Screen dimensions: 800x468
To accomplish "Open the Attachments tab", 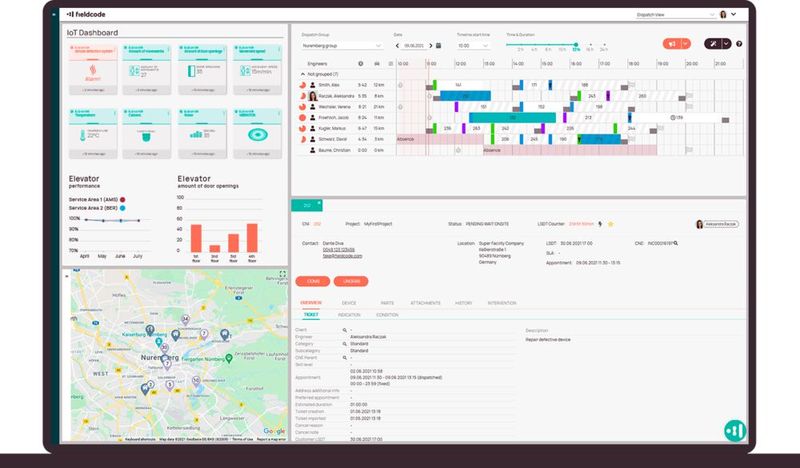I will click(x=425, y=303).
